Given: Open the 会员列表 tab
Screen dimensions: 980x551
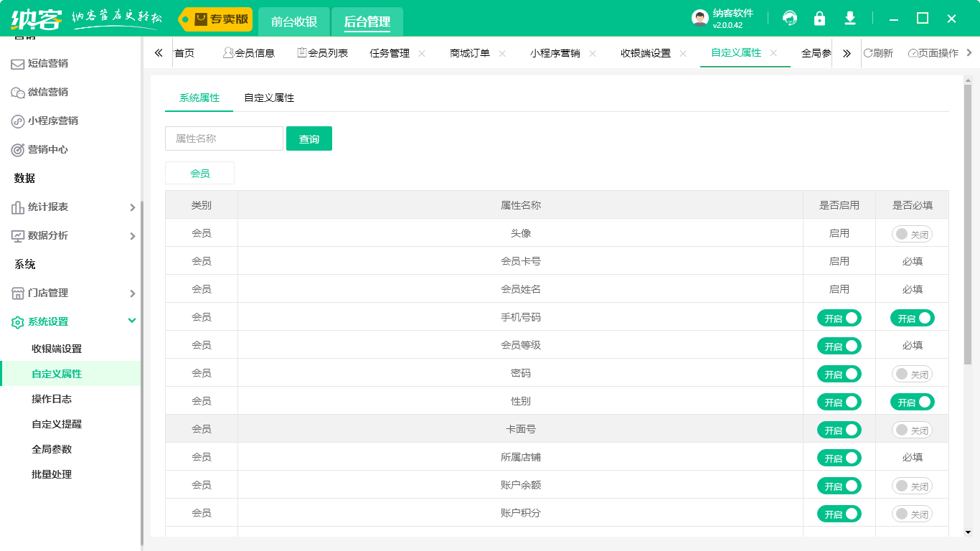Looking at the screenshot, I should tap(322, 53).
